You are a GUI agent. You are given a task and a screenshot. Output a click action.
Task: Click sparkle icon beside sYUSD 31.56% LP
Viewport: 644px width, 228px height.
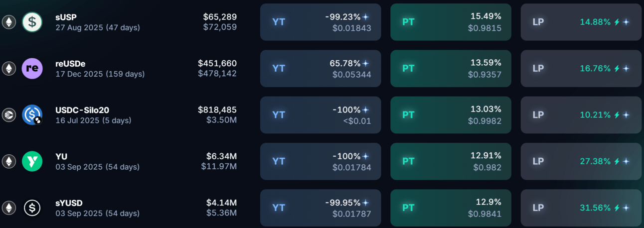[626, 208]
